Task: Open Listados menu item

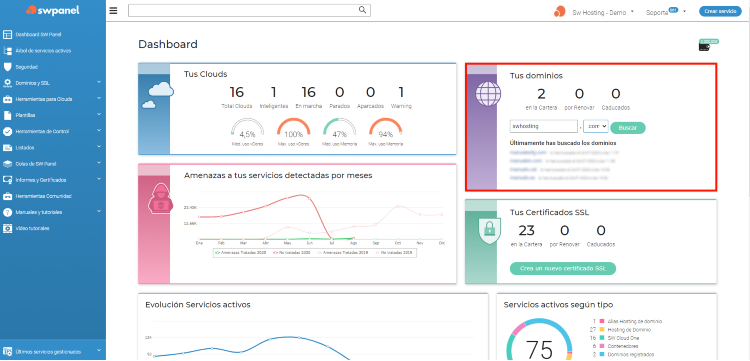Action: click(x=25, y=148)
